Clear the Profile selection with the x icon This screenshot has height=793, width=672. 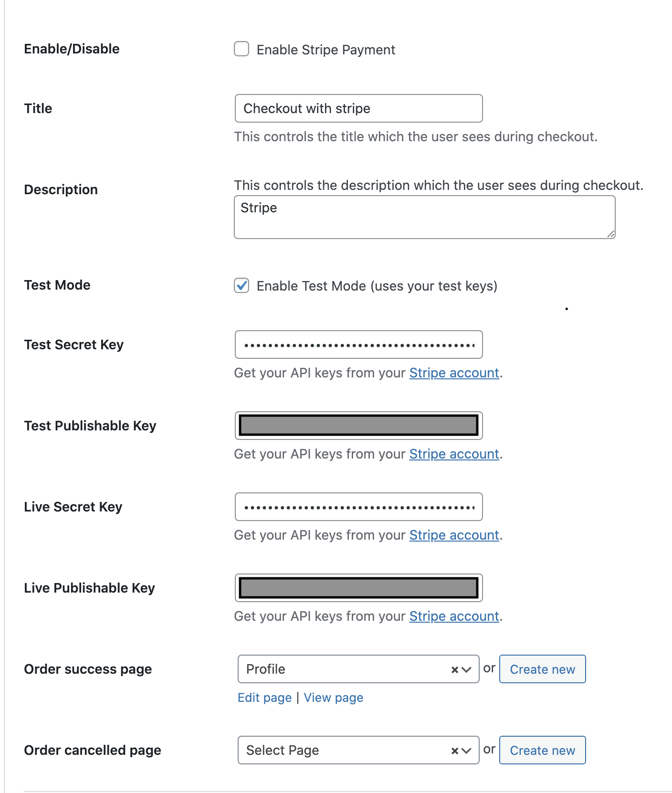click(x=455, y=670)
